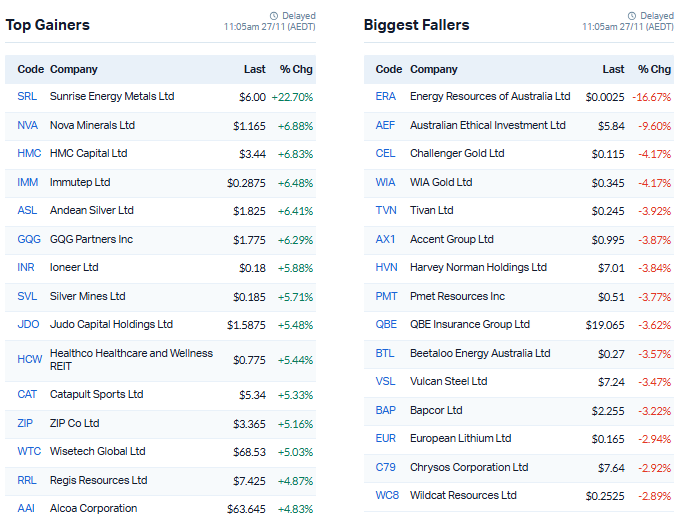The height and width of the screenshot is (520, 685).
Task: Open the EUR stock code link
Action: click(386, 438)
